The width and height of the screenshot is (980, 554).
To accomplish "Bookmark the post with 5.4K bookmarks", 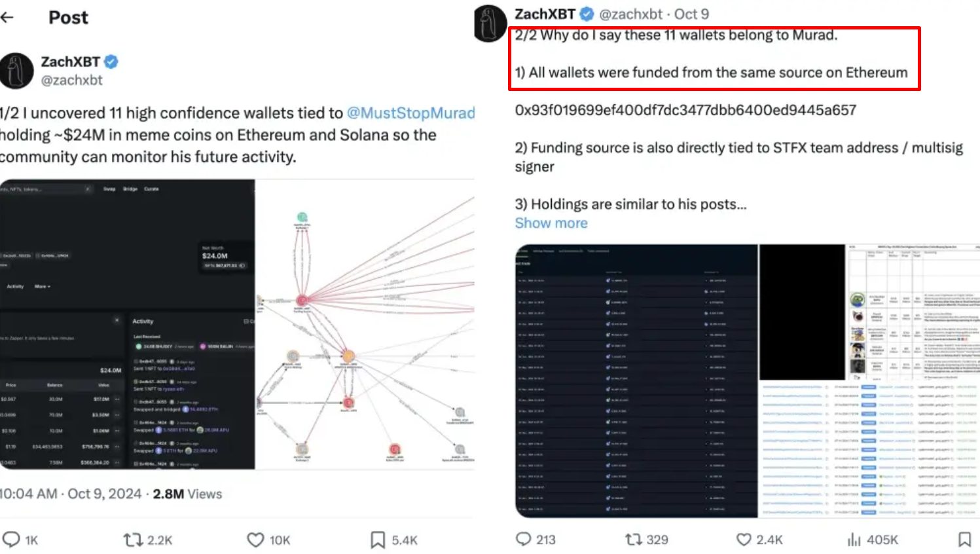I will (x=378, y=540).
